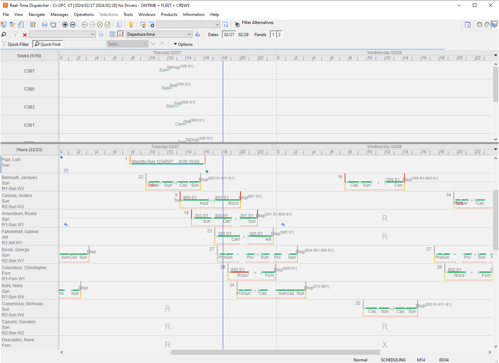Expand the Options dropdown
The image size is (499, 363).
click(x=183, y=44)
